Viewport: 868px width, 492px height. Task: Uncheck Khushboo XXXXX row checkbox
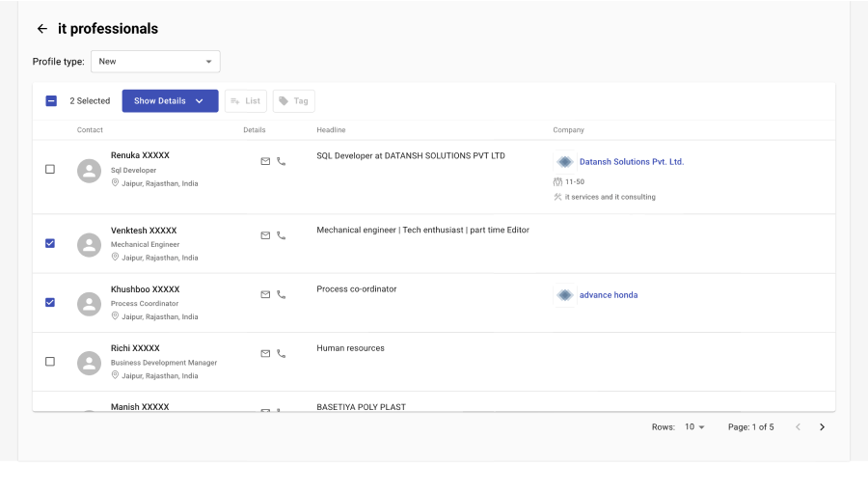tap(50, 303)
